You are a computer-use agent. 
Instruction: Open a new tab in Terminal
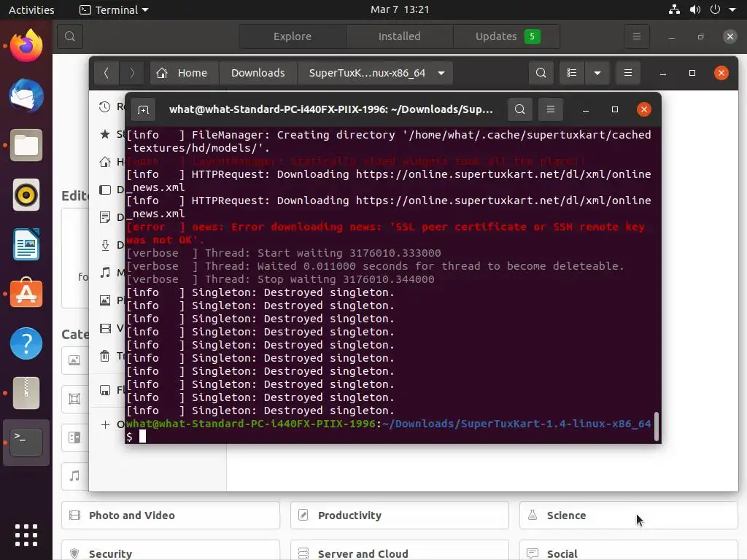pyautogui.click(x=144, y=109)
